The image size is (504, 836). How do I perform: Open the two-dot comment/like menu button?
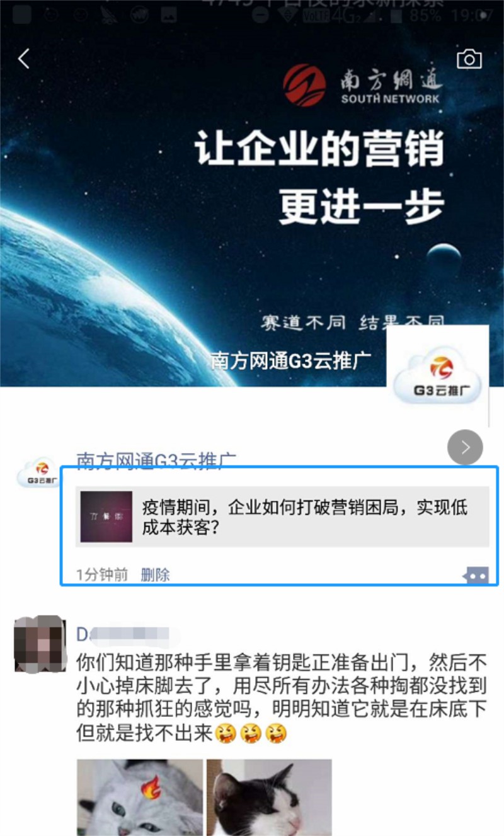tap(476, 575)
